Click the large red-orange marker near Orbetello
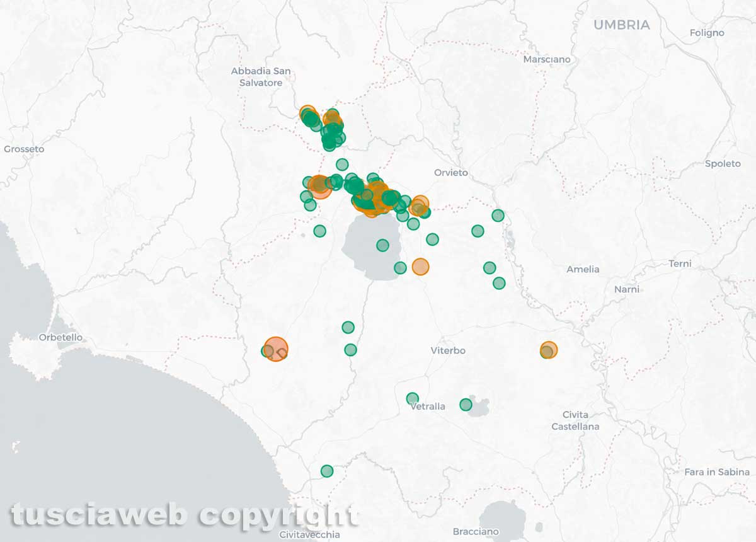 (276, 349)
